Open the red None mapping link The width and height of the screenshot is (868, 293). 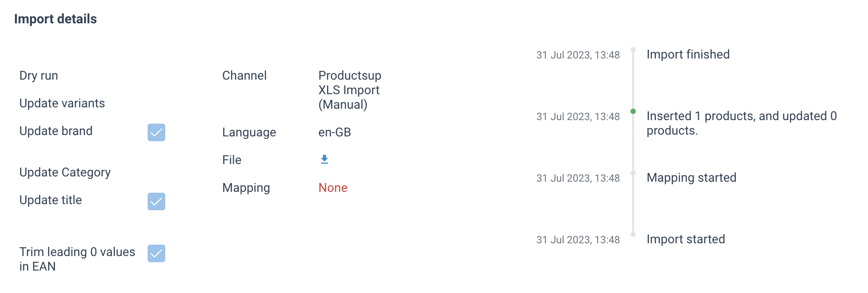coord(333,188)
